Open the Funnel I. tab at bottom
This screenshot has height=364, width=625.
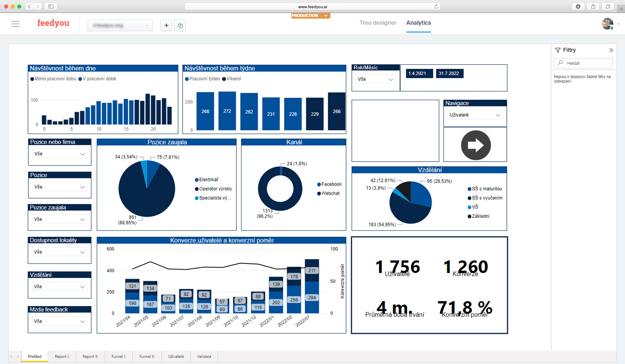coord(118,356)
